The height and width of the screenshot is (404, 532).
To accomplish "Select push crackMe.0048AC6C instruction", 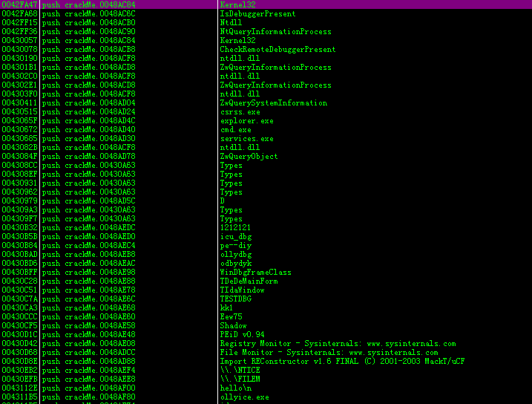I will pyautogui.click(x=88, y=14).
